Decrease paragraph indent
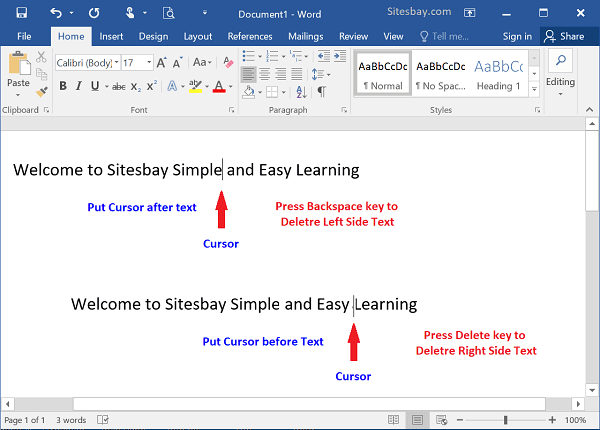600x430 pixels. pos(324,56)
